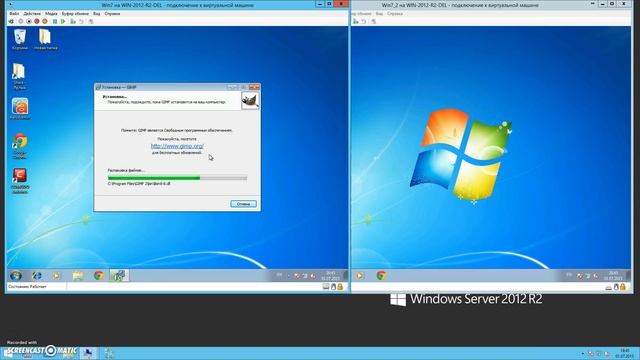This screenshot has width=640, height=360.
Task: Select the folder icon beside Recycle Bin
Action: coord(45,40)
